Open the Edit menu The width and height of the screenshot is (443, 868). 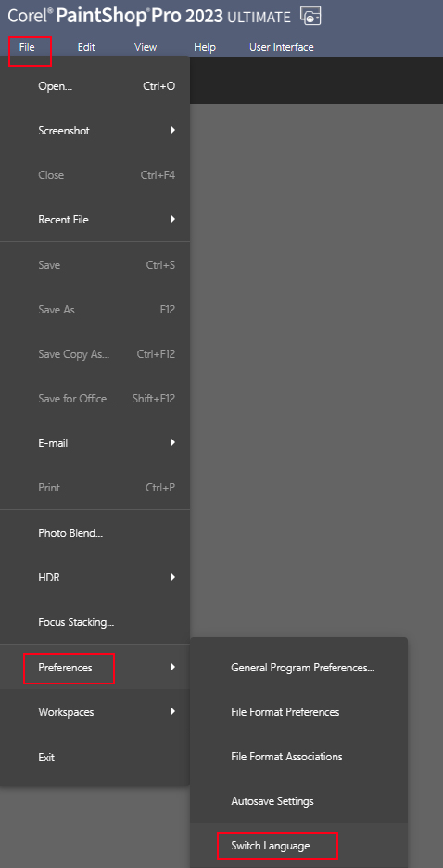pos(86,47)
